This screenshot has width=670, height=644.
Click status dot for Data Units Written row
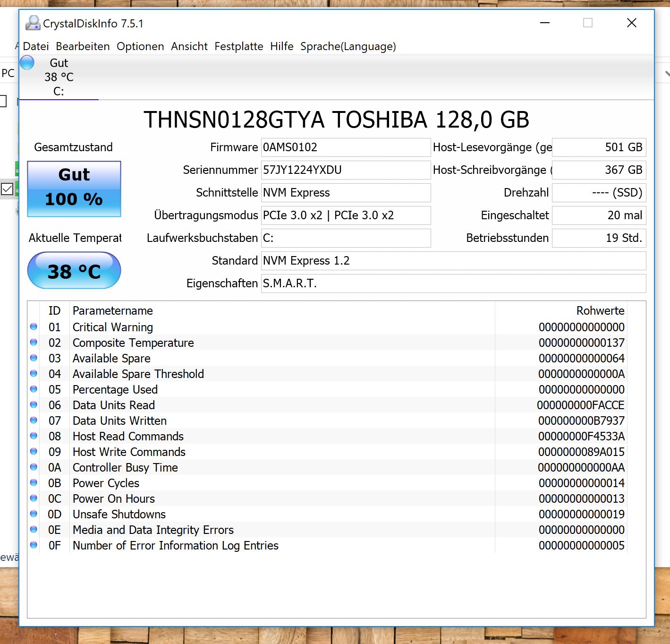click(34, 420)
